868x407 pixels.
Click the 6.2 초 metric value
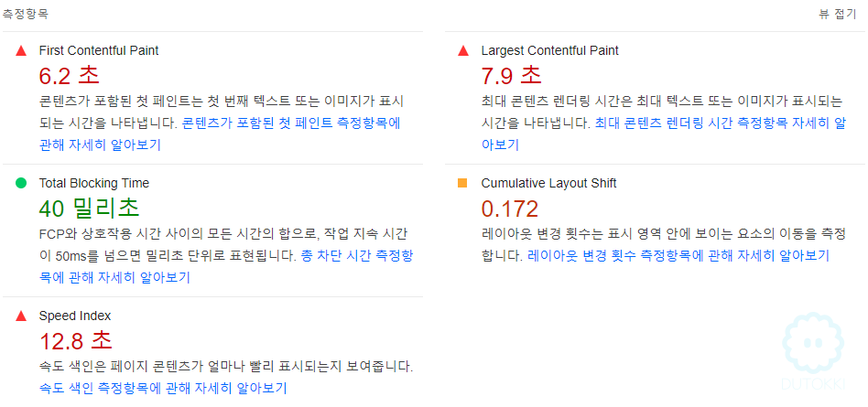(x=70, y=76)
